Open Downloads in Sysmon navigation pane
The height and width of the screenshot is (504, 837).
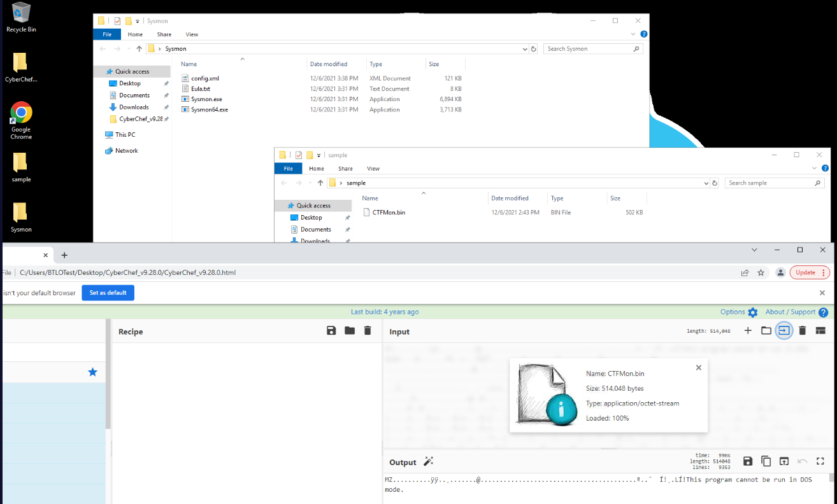point(134,107)
